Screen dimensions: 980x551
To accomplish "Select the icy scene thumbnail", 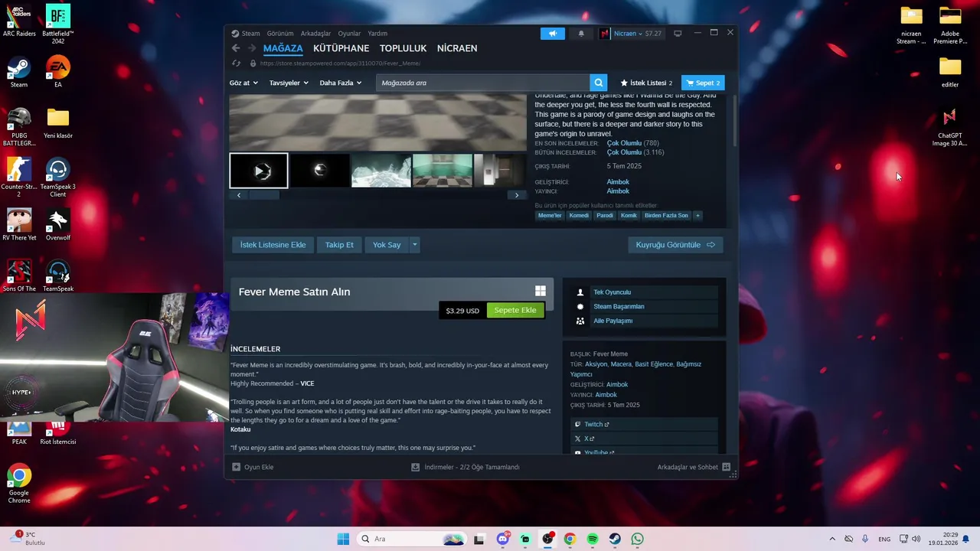I will tap(381, 171).
